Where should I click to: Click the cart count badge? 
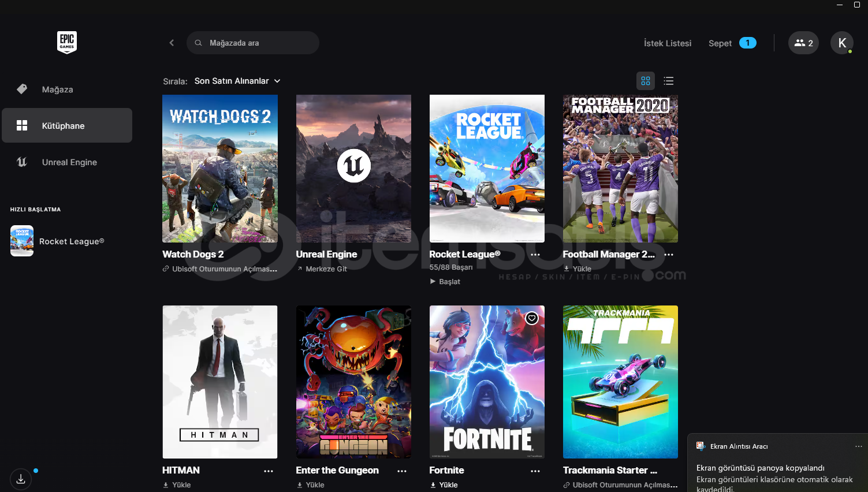[x=747, y=43]
